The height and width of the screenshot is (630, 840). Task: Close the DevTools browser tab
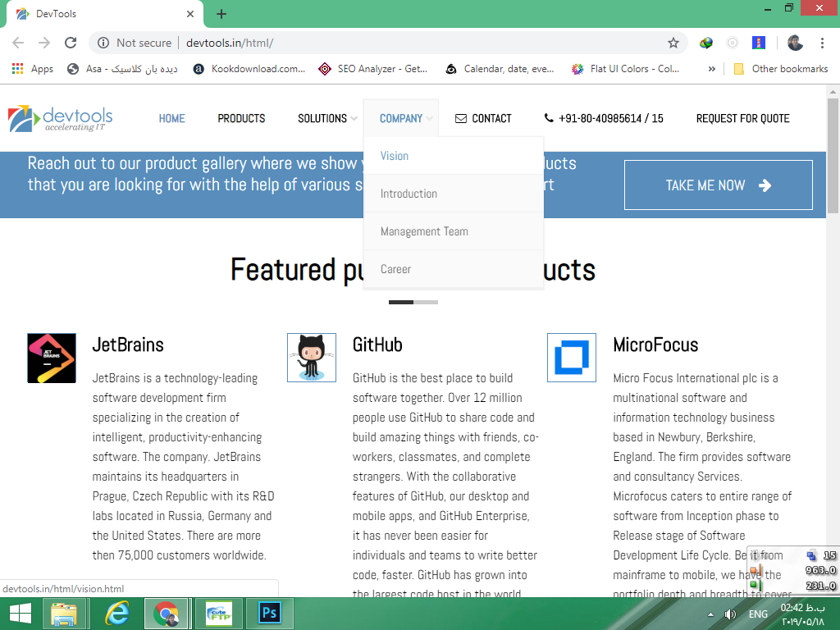(190, 14)
